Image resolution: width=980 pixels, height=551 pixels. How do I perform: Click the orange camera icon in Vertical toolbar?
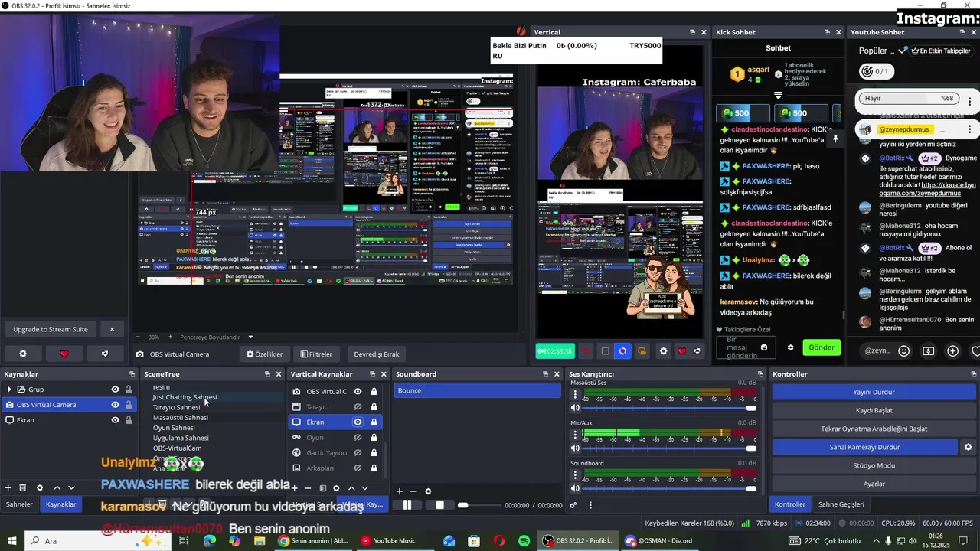(642, 351)
